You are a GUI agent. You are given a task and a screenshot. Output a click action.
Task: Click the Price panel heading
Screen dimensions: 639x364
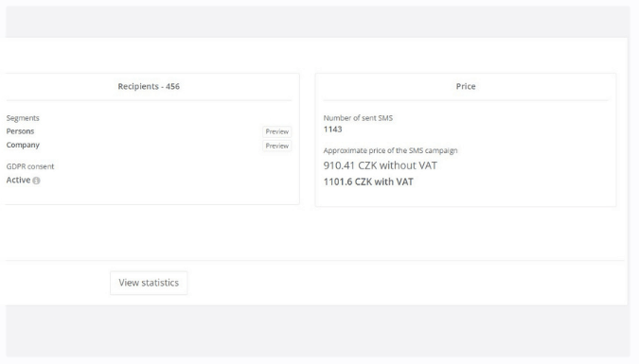coord(466,86)
